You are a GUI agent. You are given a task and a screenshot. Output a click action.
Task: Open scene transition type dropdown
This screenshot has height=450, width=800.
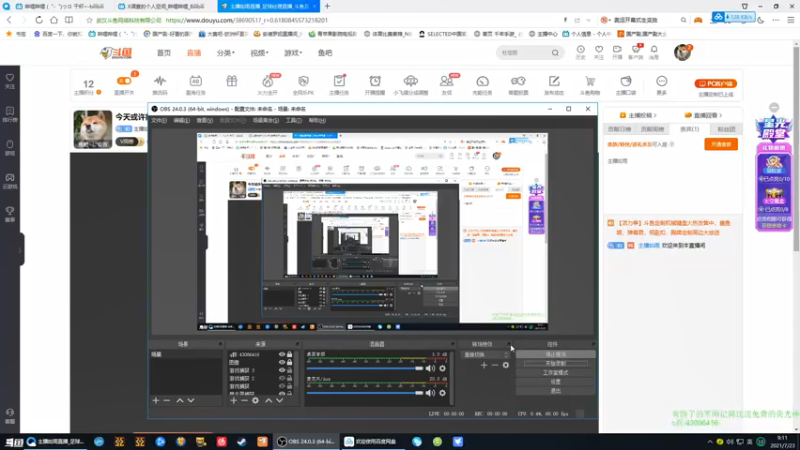pos(485,355)
